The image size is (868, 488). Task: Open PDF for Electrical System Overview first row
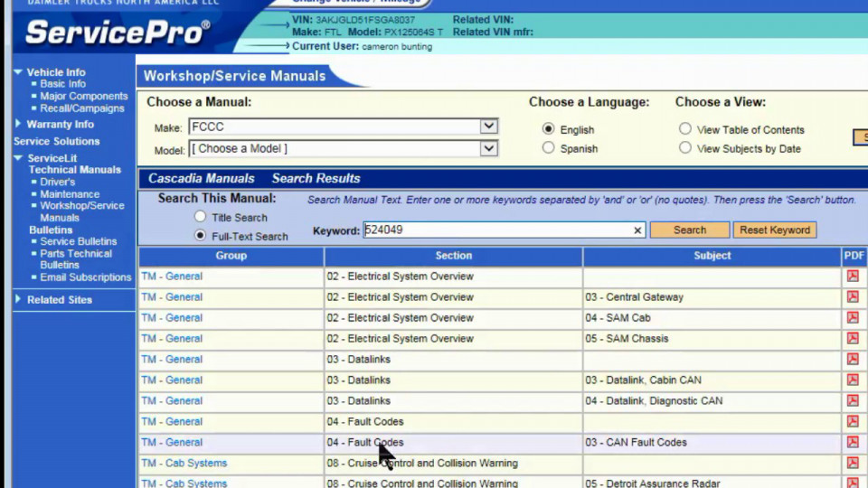pyautogui.click(x=853, y=277)
